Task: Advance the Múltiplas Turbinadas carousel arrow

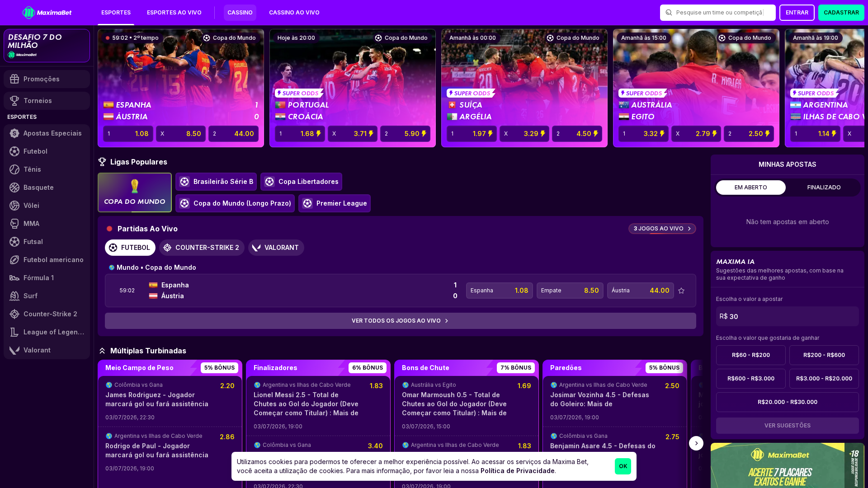Action: [696, 443]
